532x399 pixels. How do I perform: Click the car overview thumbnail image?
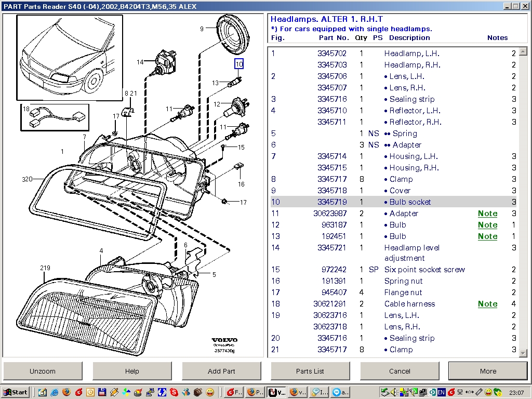(70, 57)
